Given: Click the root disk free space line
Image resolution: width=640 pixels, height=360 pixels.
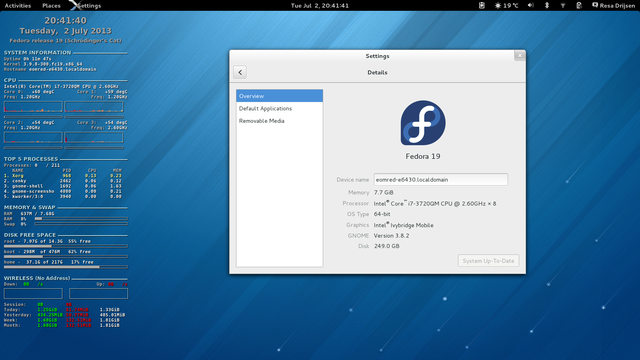Looking at the screenshot, I should 47,241.
